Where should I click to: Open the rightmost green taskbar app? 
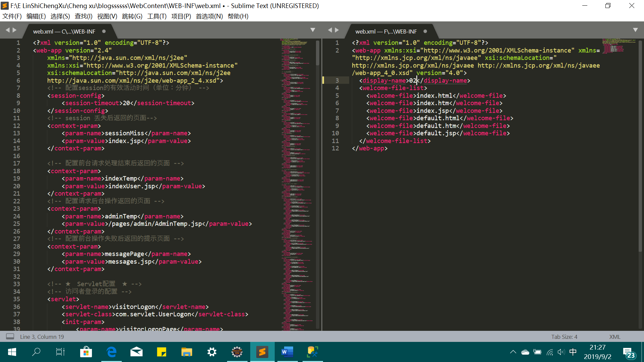[313, 352]
